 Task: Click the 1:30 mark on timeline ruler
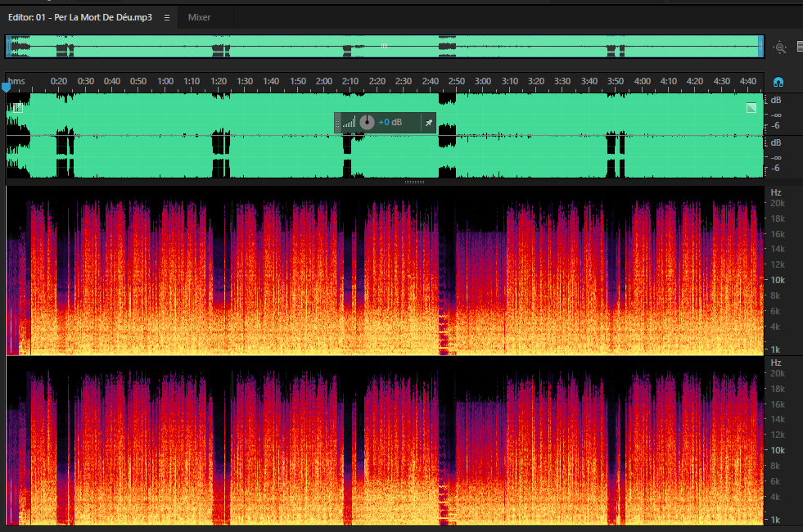tap(245, 81)
